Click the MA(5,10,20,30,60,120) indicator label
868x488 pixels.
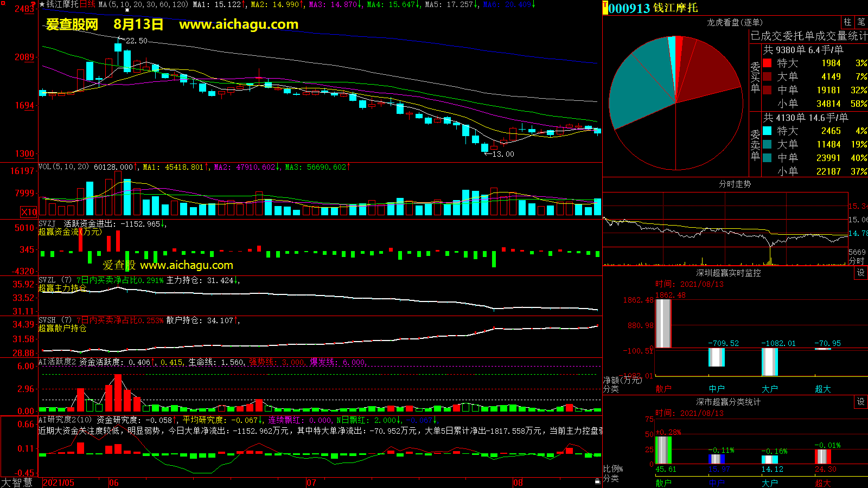tap(143, 4)
